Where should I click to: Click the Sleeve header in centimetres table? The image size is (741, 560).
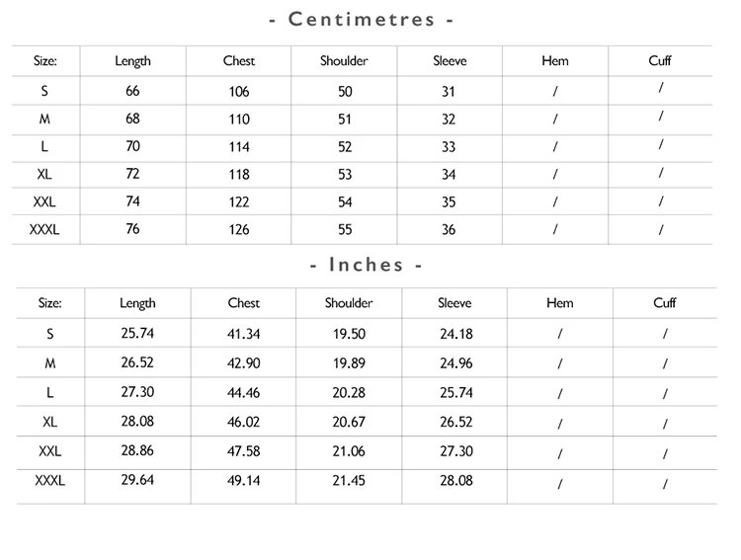[x=450, y=60]
